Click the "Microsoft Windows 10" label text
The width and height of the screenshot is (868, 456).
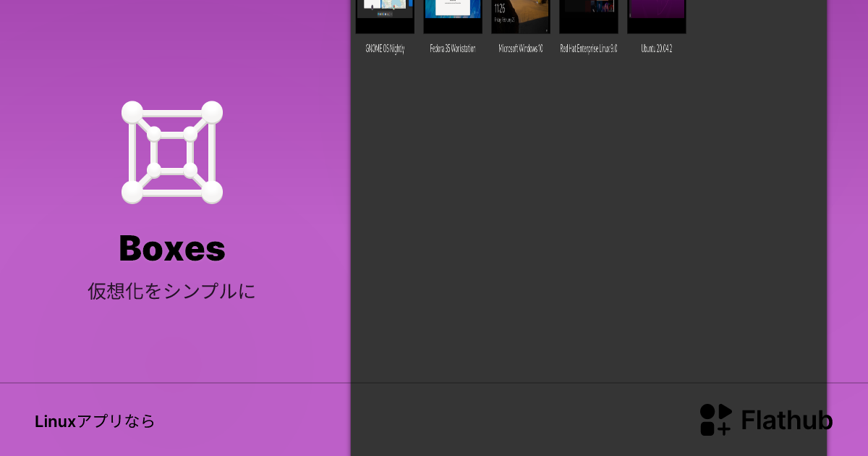point(521,49)
